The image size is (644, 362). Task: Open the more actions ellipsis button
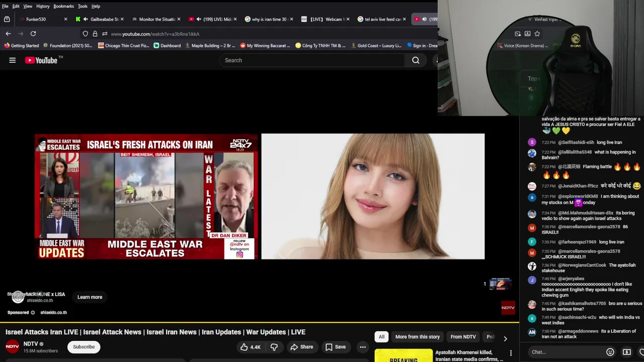[362, 347]
